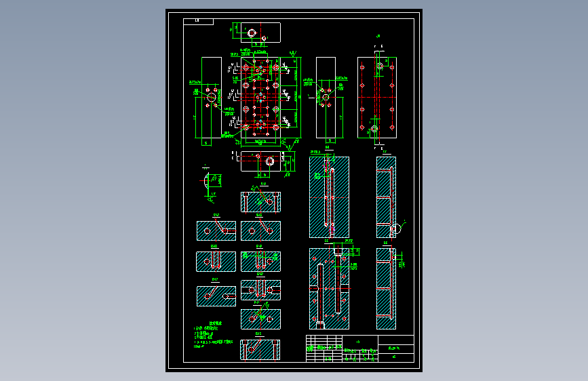588x381 pixels.
Task: Select the green technical notes text block
Action: pyautogui.click(x=213, y=335)
